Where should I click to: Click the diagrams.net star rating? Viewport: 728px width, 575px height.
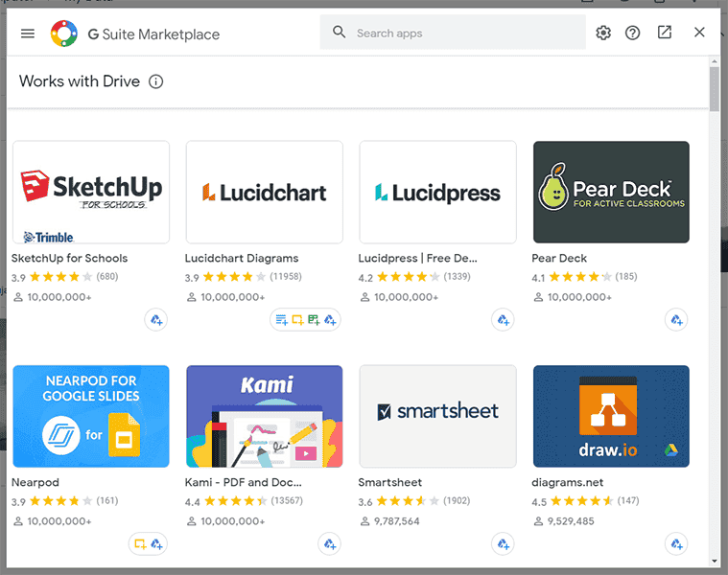pyautogui.click(x=582, y=501)
